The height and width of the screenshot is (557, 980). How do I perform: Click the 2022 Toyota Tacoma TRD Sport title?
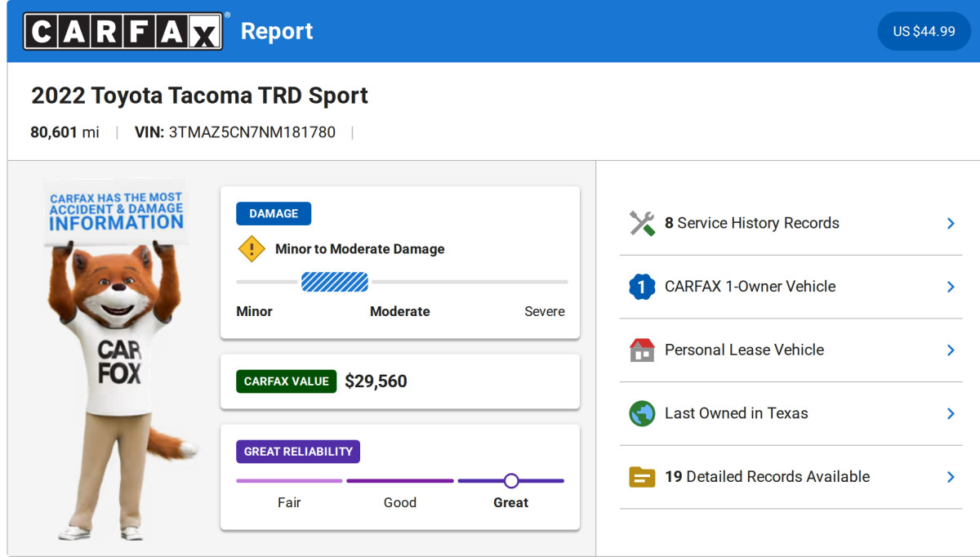click(199, 96)
